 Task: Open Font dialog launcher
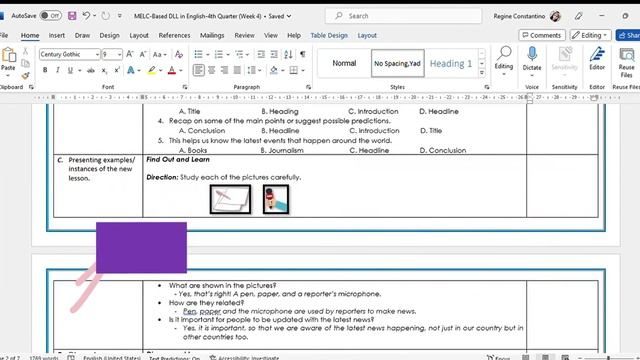click(185, 87)
